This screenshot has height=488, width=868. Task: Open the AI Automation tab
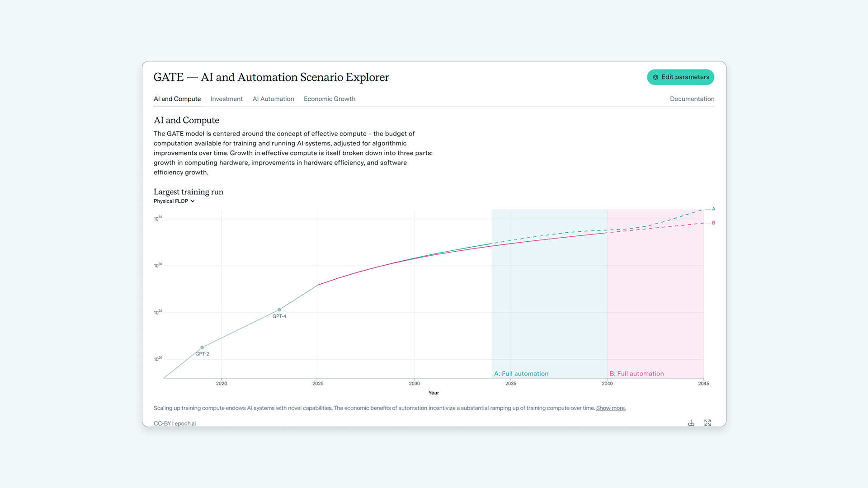click(x=273, y=99)
